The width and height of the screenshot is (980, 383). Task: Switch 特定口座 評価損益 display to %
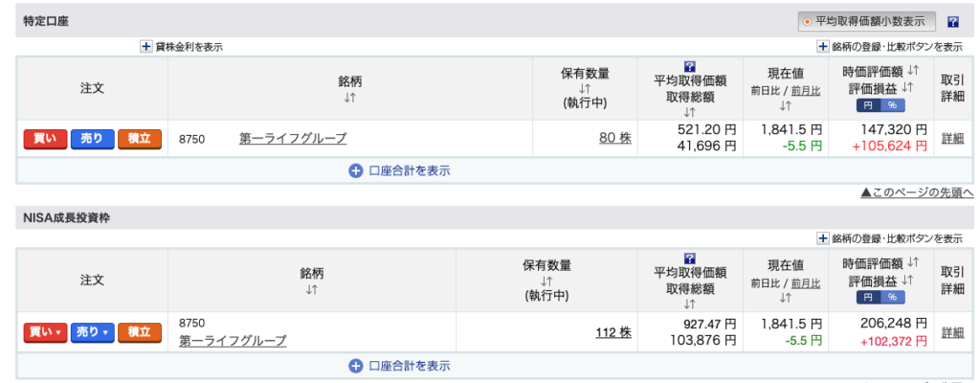pos(892,105)
